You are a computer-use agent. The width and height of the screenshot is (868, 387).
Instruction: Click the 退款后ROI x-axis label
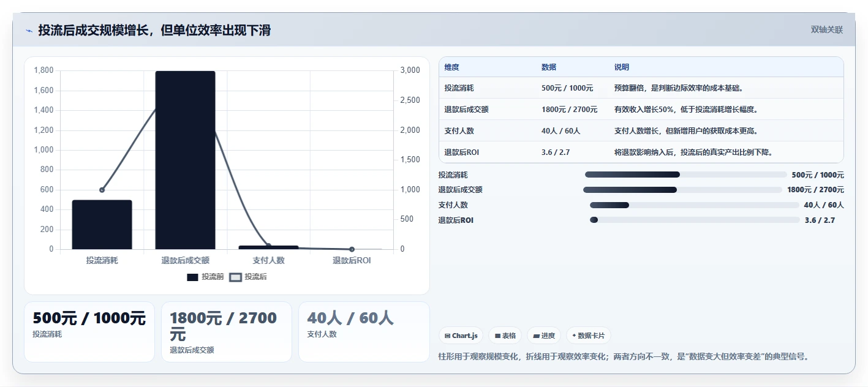tap(352, 260)
